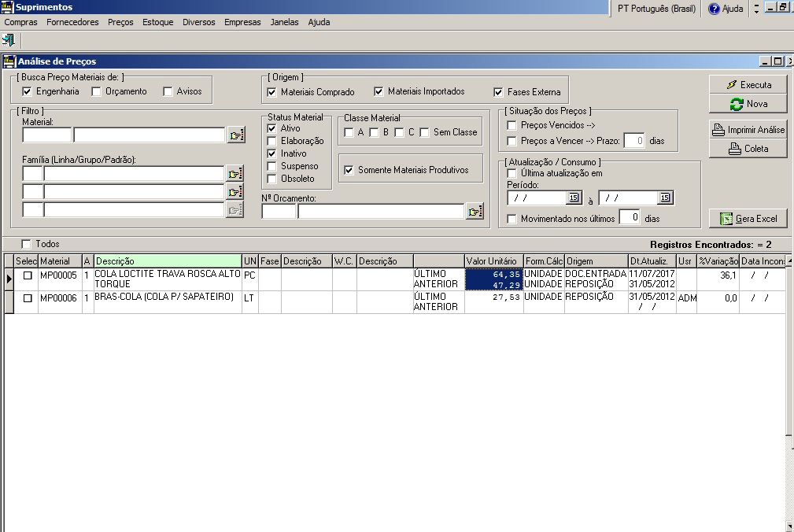The height and width of the screenshot is (532, 794).
Task: Click the Ajuda help icon in title bar
Action: pos(715,8)
